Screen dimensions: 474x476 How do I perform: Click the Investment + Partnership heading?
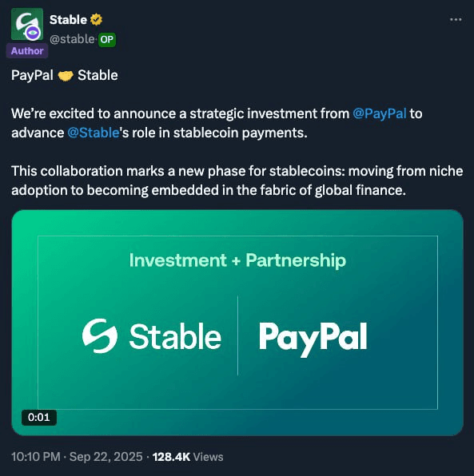coord(237,260)
